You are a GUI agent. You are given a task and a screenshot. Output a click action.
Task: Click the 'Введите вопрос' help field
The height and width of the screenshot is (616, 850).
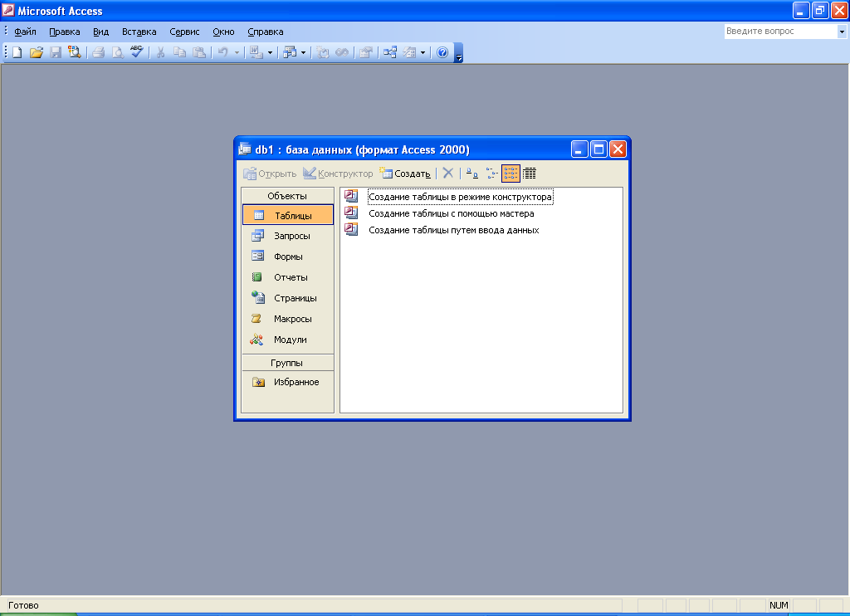pos(780,32)
